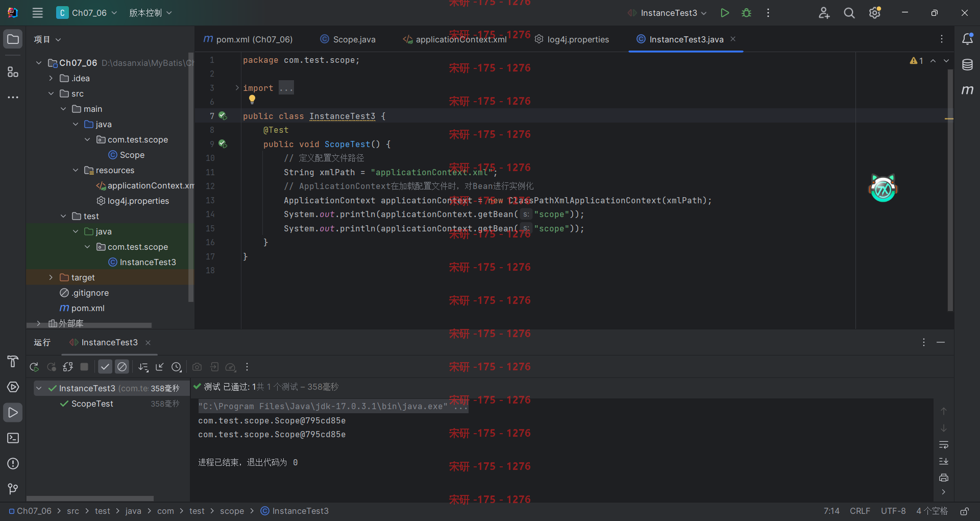Collapse the src folder
Image resolution: width=980 pixels, height=521 pixels.
[51, 93]
